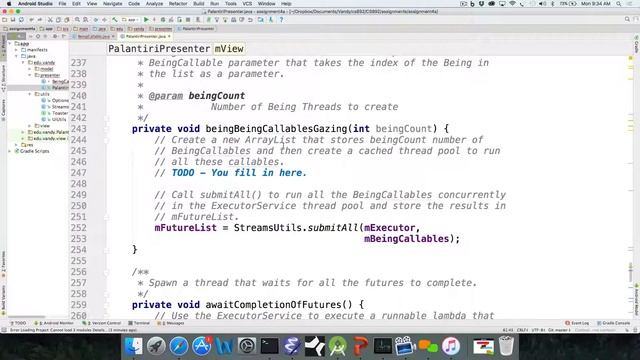Click the Save All toolbar icon

(13, 20)
